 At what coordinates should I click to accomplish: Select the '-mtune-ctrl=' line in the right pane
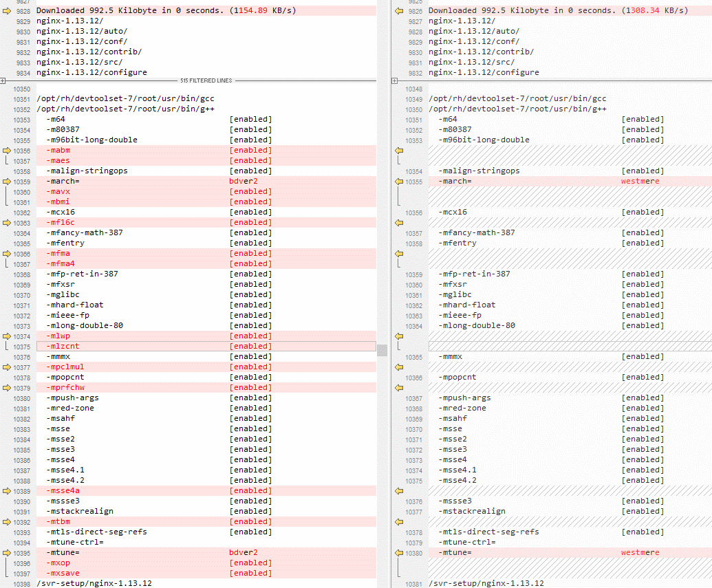point(570,543)
